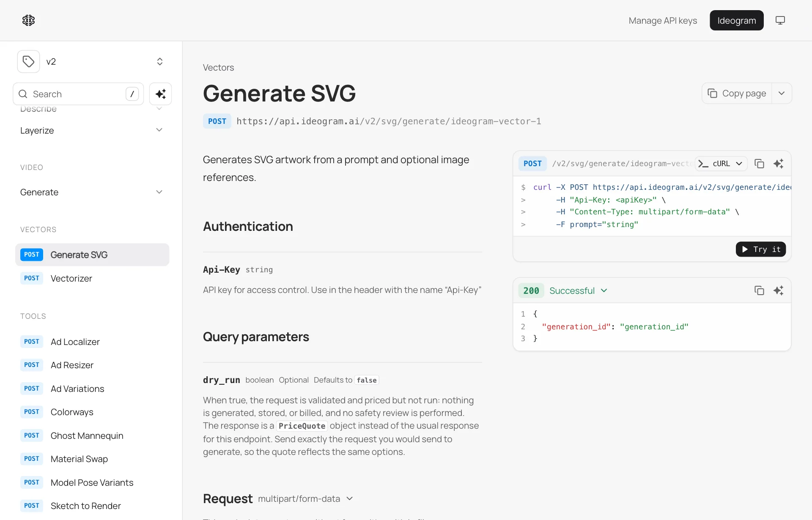Copy the 200 response JSON

pos(759,290)
